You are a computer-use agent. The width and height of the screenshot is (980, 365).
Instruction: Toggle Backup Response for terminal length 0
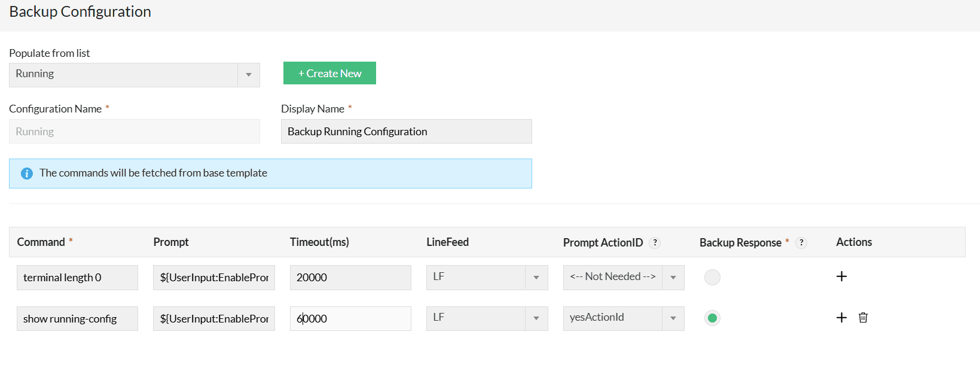712,277
